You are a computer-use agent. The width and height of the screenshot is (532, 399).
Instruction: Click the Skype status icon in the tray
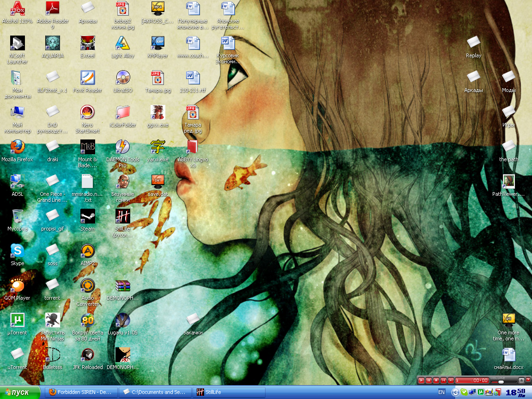(464, 392)
